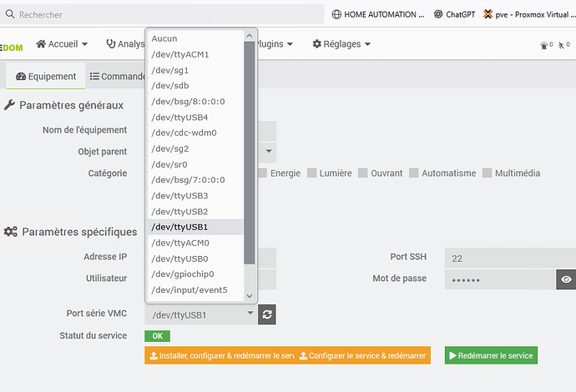This screenshot has width=576, height=392.
Task: Click the Réglages gear icon
Action: (x=316, y=44)
